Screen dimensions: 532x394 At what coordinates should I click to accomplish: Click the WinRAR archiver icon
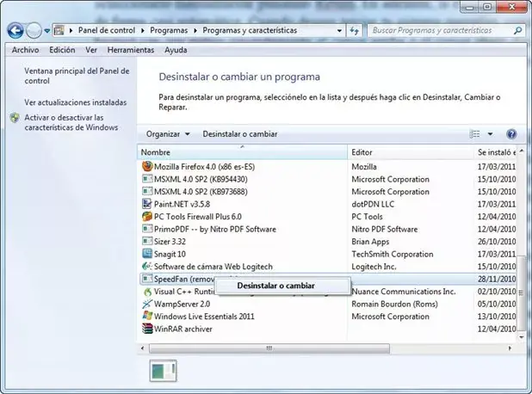[147, 329]
